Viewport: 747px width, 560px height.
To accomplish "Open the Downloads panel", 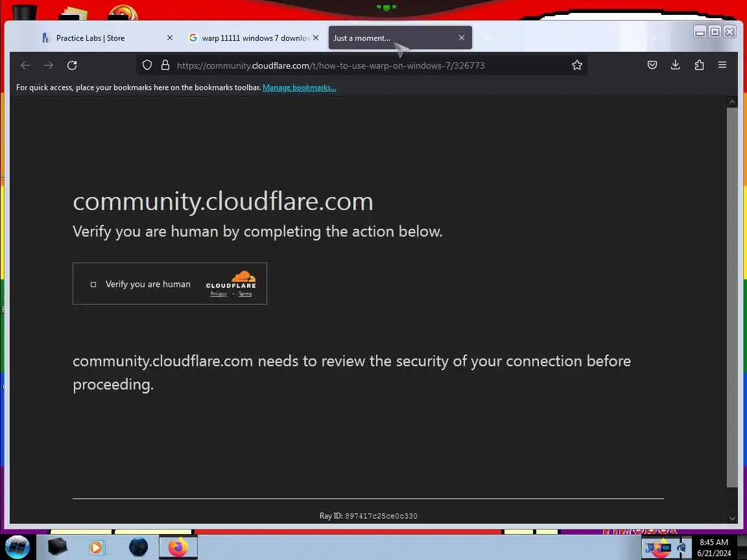I will 675,65.
